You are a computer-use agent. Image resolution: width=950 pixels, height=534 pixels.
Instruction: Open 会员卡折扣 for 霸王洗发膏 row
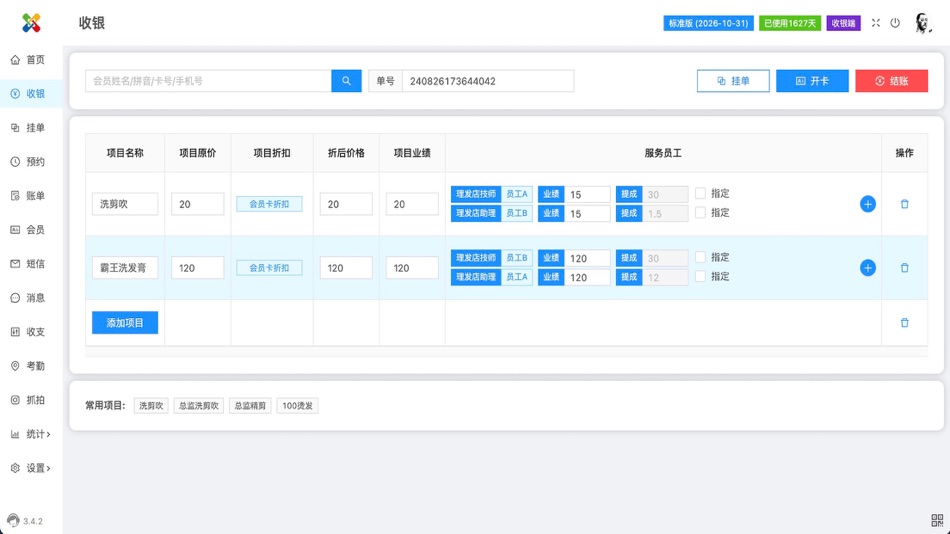[x=269, y=268]
